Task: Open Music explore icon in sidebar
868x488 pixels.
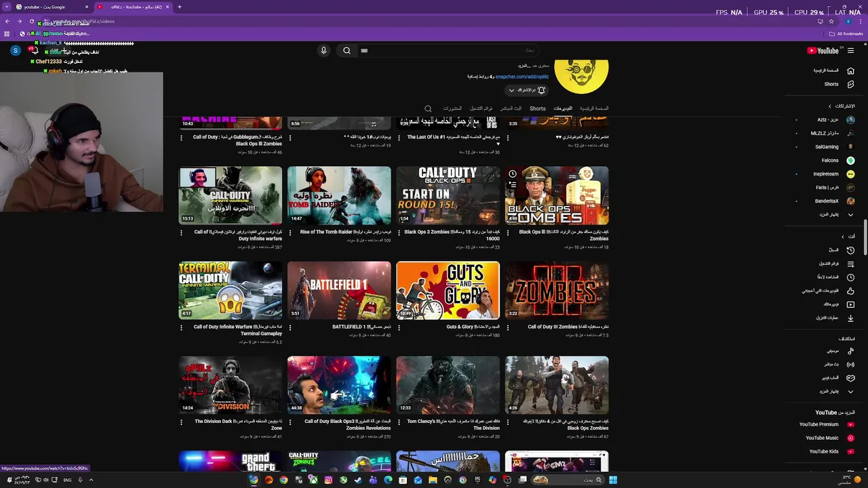Action: 850,351
